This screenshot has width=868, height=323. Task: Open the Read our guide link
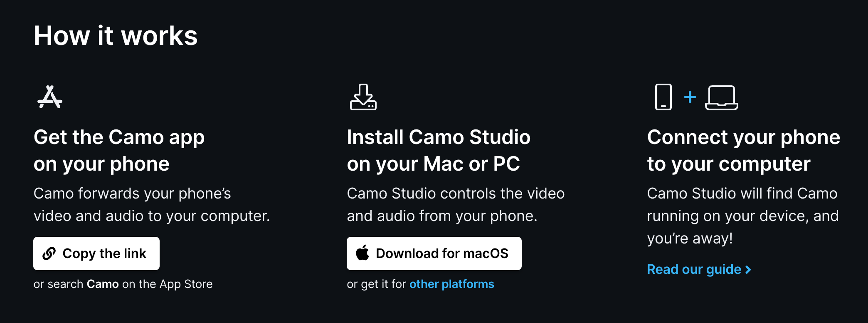coord(699,269)
